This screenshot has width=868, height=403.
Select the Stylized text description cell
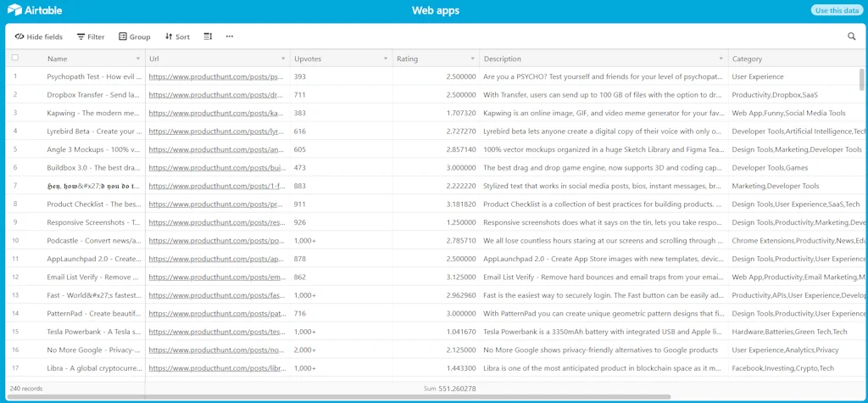[x=604, y=186]
